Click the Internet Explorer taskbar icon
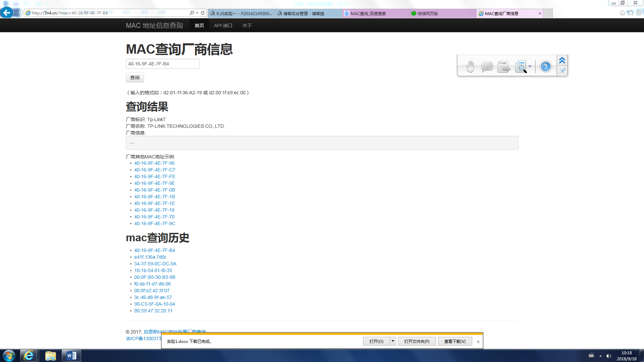644x362 pixels. pos(29,356)
